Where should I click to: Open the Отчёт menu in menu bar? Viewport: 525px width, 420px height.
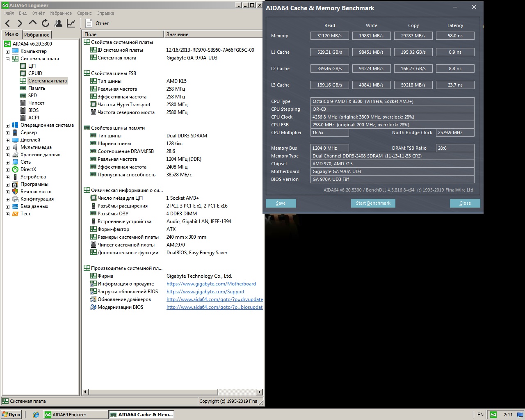tap(38, 13)
